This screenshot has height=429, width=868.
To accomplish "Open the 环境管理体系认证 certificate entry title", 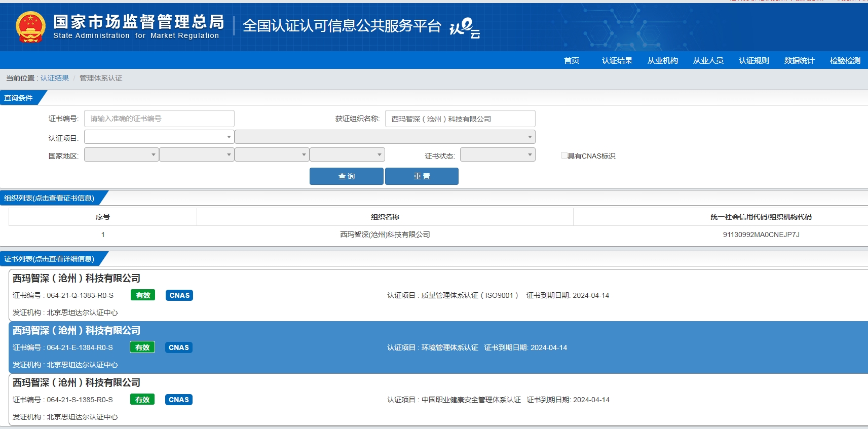I will click(77, 330).
